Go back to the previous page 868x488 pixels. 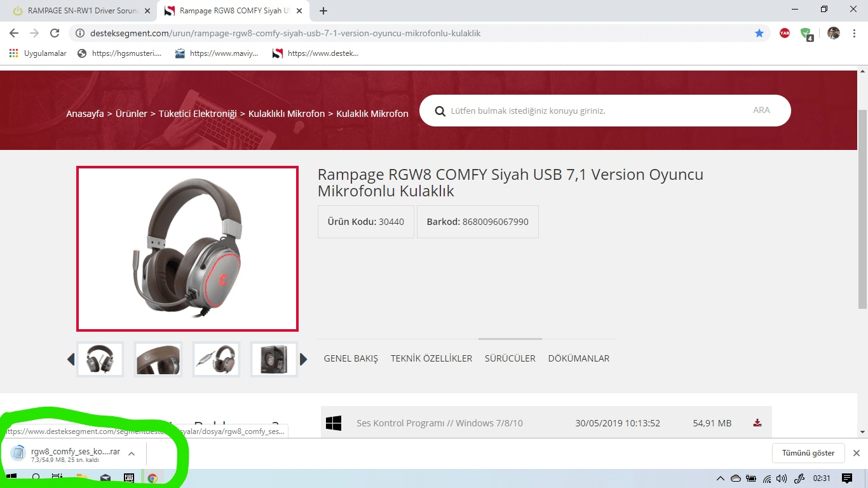coord(14,33)
